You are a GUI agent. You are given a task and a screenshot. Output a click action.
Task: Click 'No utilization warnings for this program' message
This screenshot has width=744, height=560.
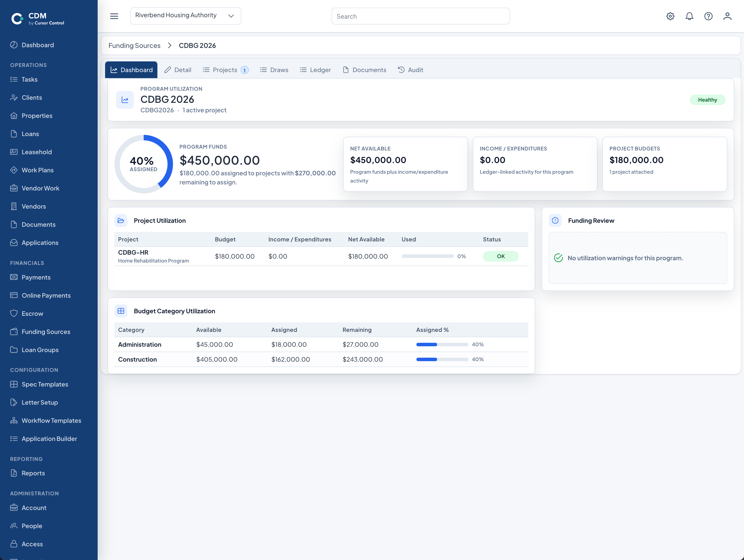click(x=625, y=258)
